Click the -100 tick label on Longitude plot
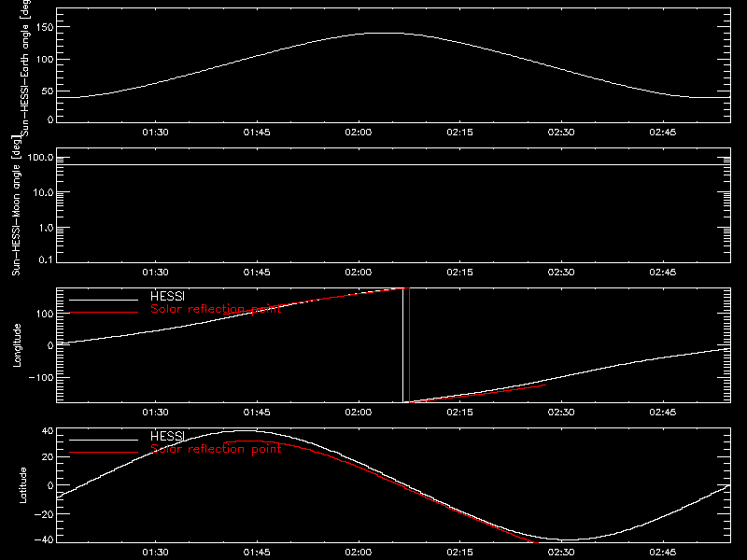This screenshot has width=747, height=560. tap(41, 377)
